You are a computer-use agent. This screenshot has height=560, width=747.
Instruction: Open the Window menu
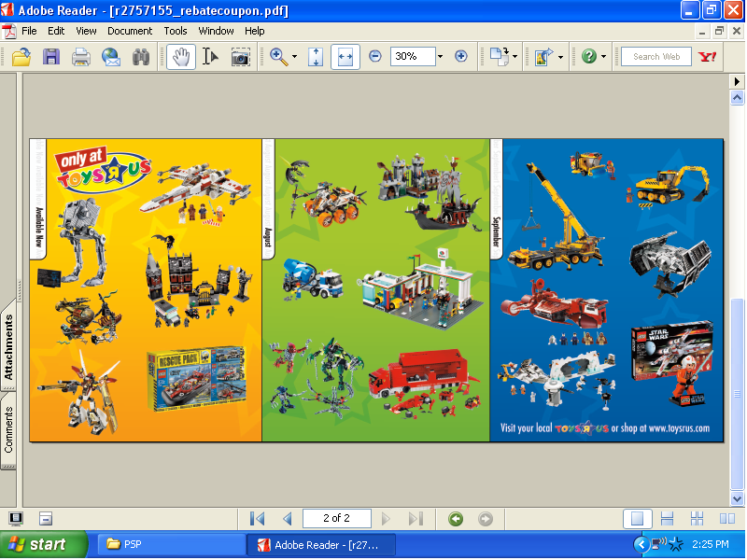tap(216, 31)
